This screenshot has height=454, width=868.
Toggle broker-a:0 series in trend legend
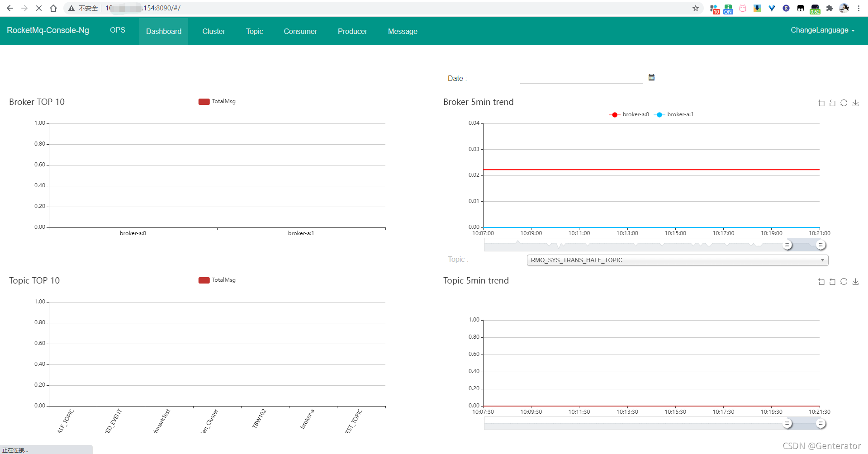point(629,114)
